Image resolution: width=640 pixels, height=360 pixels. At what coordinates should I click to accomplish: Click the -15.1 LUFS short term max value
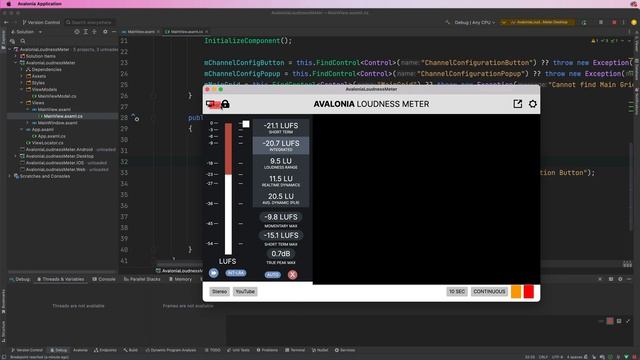click(281, 235)
